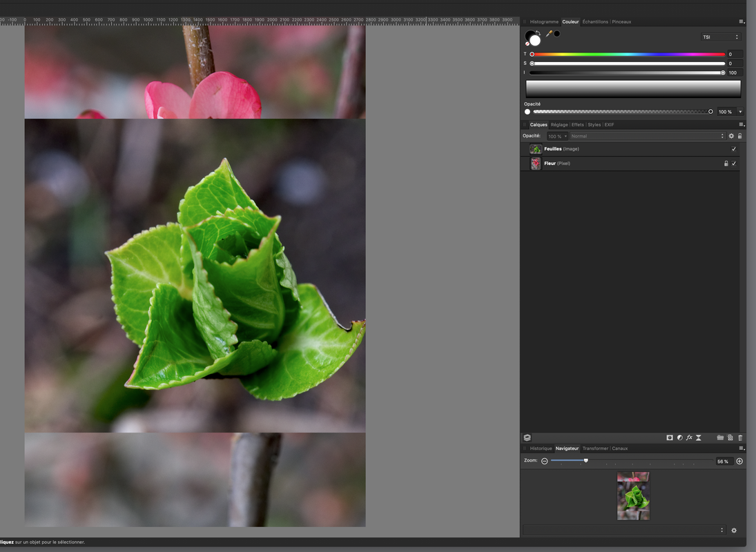
Task: Toggle visibility of the Fleur layer
Action: tap(734, 164)
